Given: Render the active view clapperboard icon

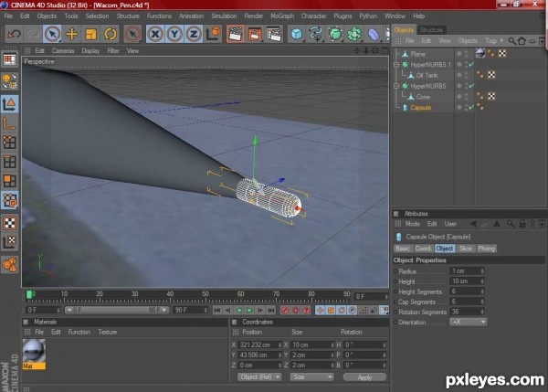Looking at the screenshot, I should point(236,35).
